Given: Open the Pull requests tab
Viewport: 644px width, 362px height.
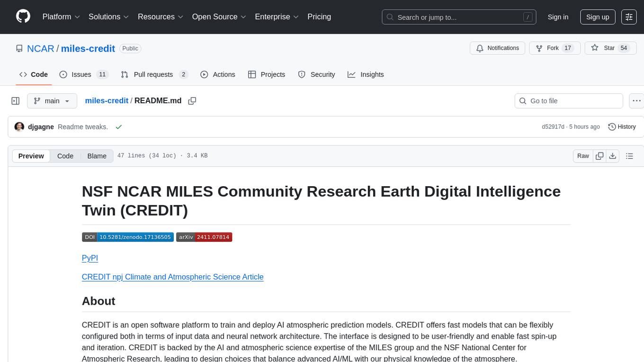Looking at the screenshot, I should pyautogui.click(x=154, y=74).
